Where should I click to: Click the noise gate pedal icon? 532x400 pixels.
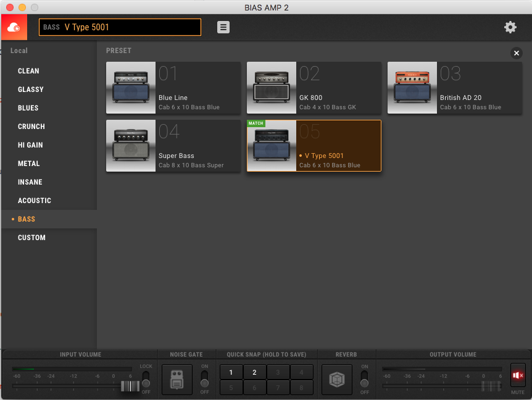(177, 379)
